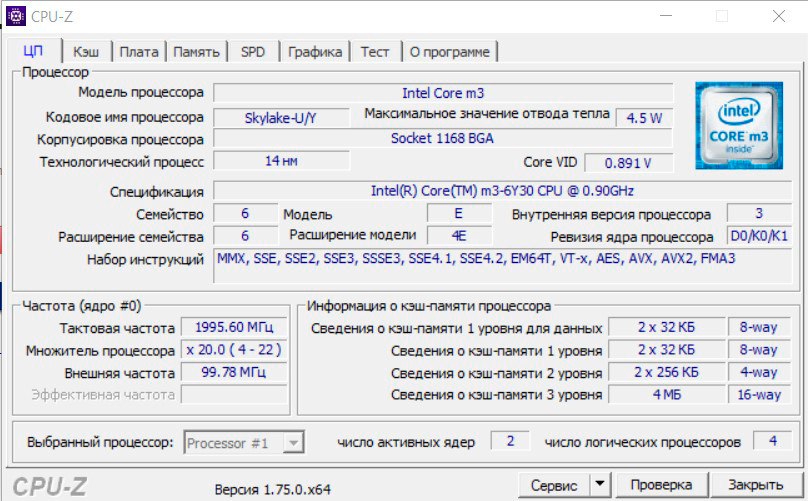Click the Core VID 0.891 V value
This screenshot has height=501, width=808.
(x=629, y=163)
